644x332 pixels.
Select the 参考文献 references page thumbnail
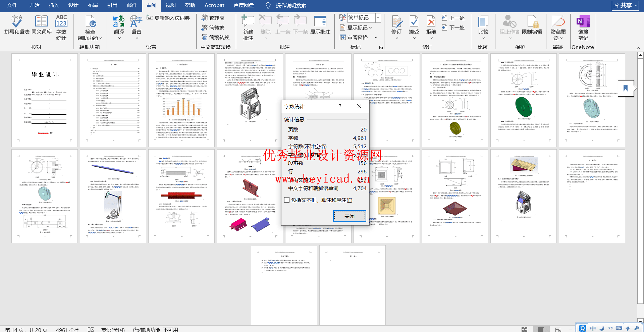tap(284, 285)
